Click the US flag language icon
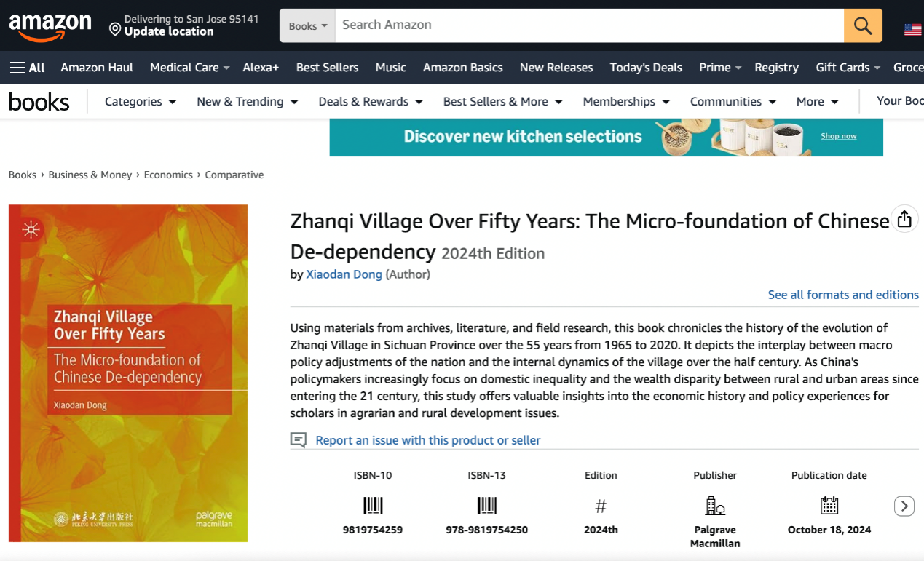924x561 pixels. click(912, 30)
